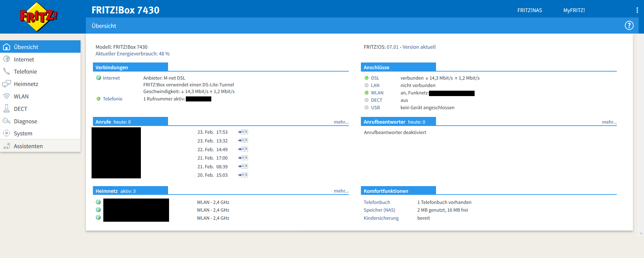Open Telefonie in the sidebar menu
This screenshot has width=644, height=258.
click(x=40, y=72)
